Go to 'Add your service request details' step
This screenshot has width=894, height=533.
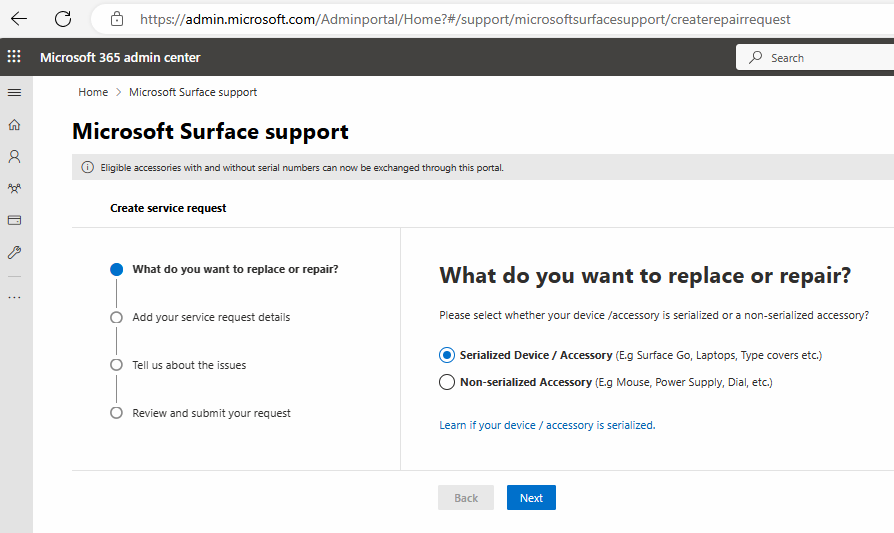(x=211, y=317)
